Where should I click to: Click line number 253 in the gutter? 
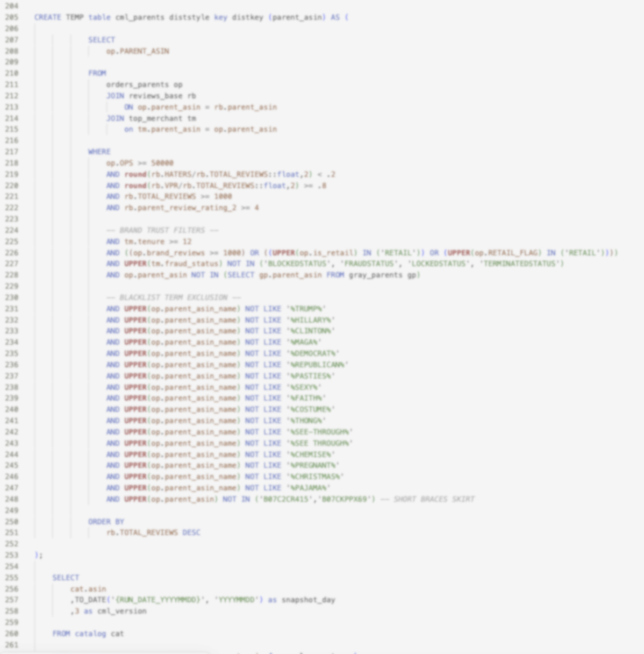11,555
